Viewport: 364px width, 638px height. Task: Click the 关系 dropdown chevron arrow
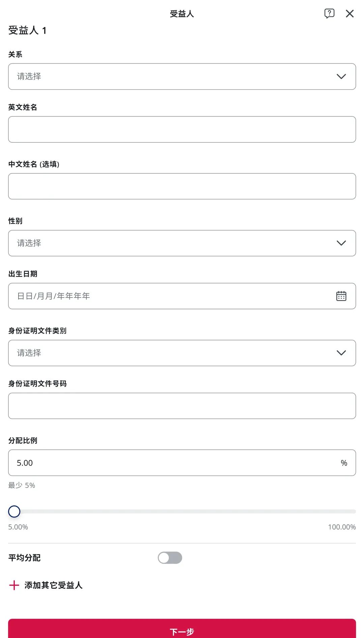[341, 77]
